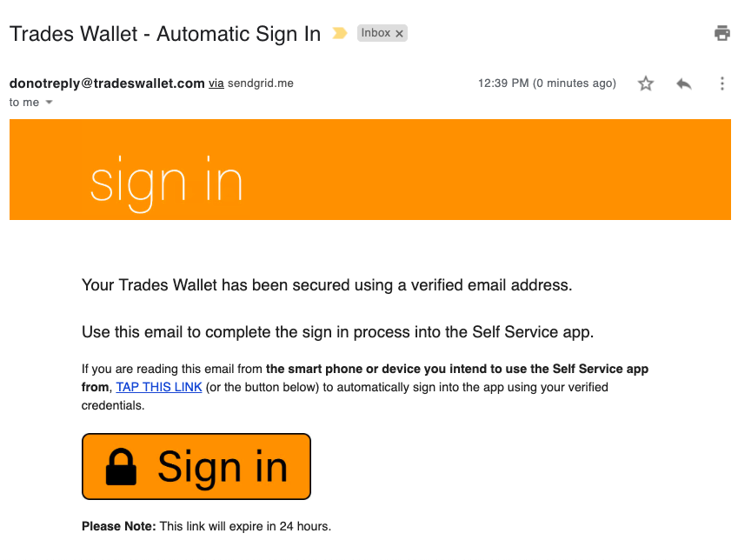Click the padlock icon on Sign in button
This screenshot has width=738, height=560.
point(121,468)
